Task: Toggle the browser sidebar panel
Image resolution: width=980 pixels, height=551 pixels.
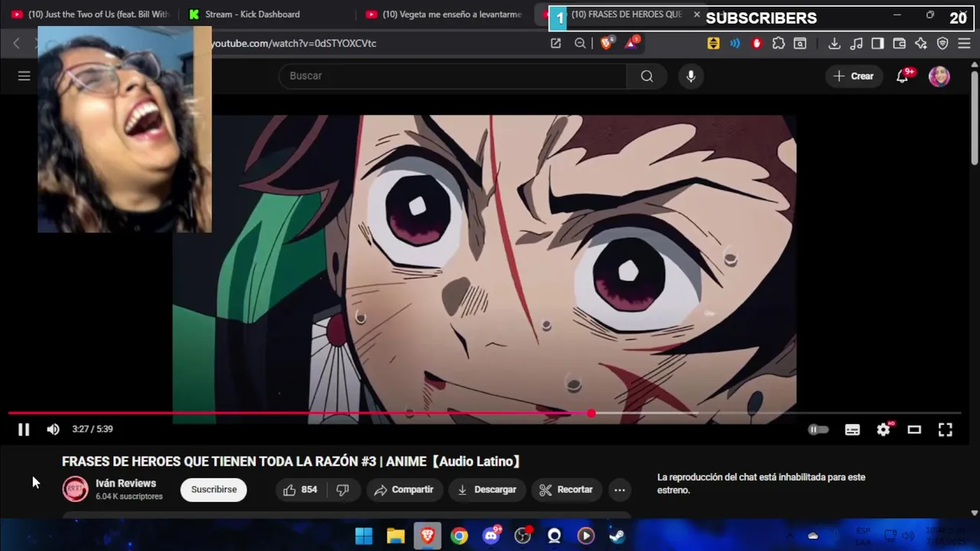Action: [x=878, y=44]
